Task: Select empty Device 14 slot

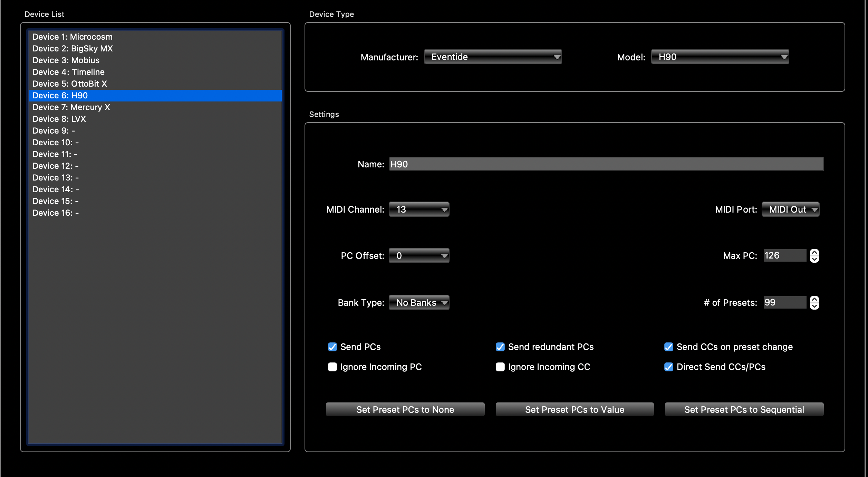Action: [155, 189]
